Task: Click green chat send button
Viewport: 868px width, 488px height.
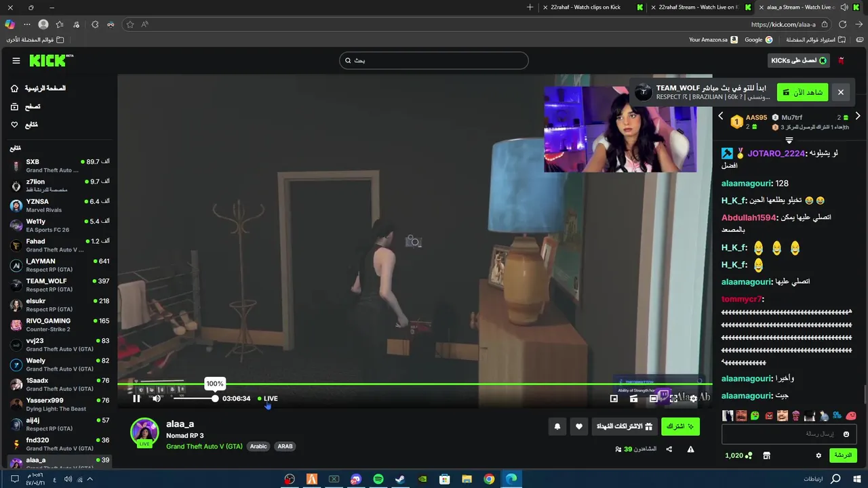Action: pyautogui.click(x=843, y=455)
